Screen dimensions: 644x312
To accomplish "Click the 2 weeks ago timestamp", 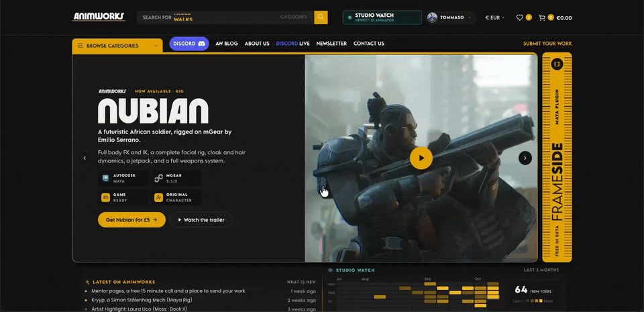I will (301, 300).
